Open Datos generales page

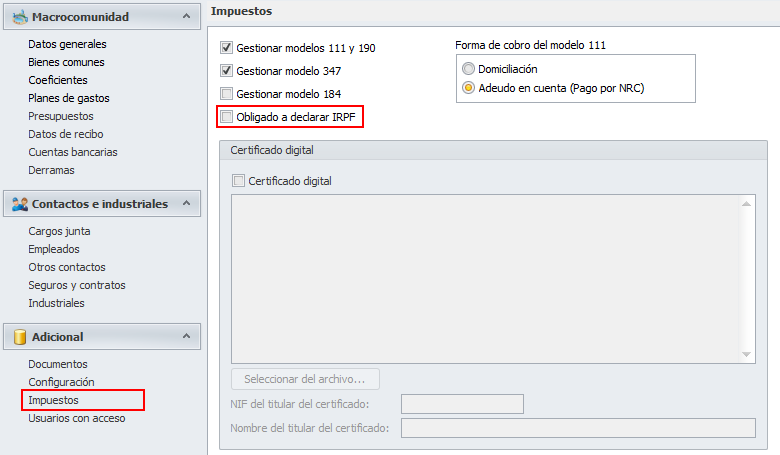click(x=67, y=44)
